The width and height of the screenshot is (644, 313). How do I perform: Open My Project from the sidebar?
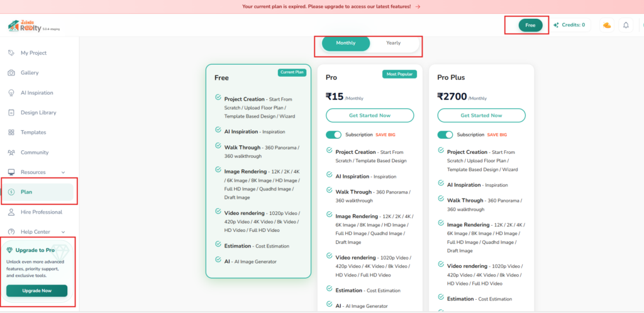(x=33, y=53)
